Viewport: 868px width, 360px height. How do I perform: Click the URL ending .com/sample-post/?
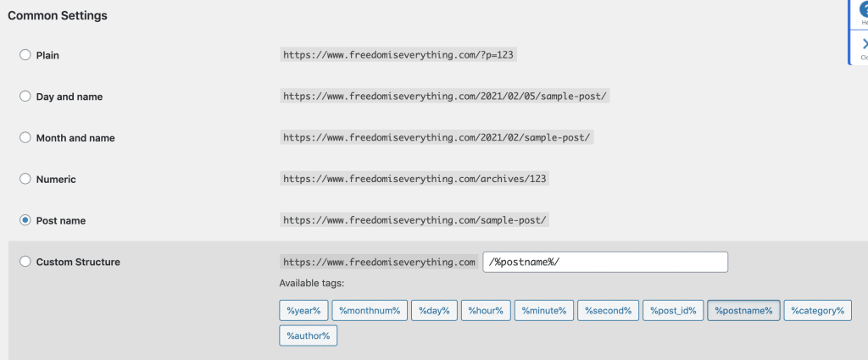tap(414, 220)
